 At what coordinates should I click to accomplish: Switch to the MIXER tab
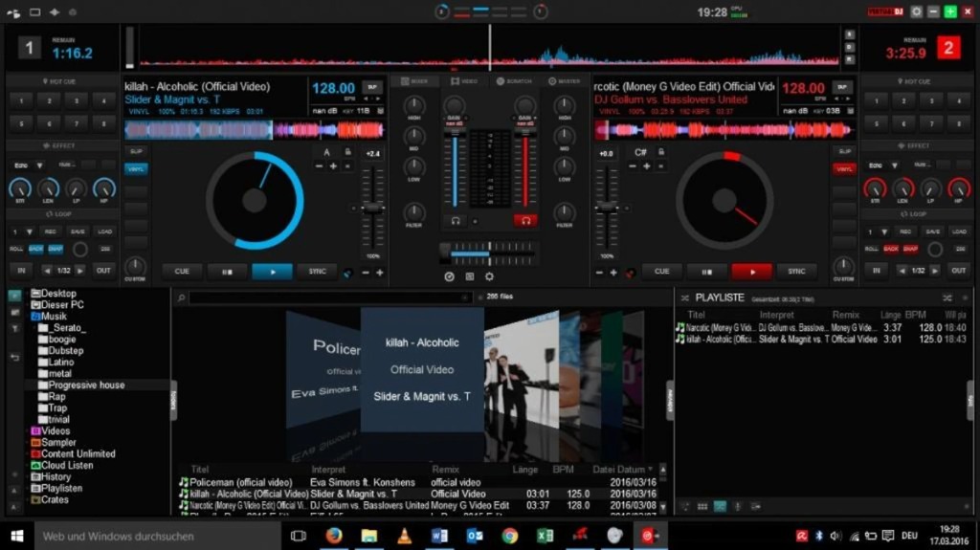(414, 81)
